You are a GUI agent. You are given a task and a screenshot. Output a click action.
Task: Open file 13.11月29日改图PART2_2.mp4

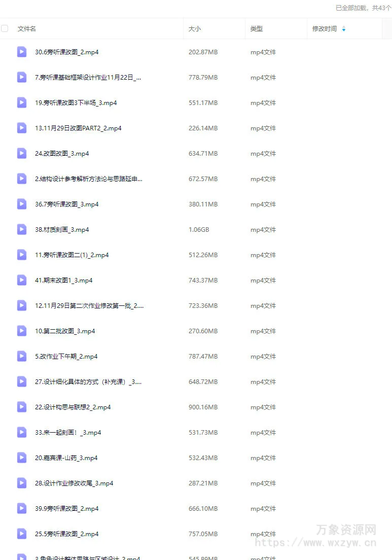(x=78, y=128)
